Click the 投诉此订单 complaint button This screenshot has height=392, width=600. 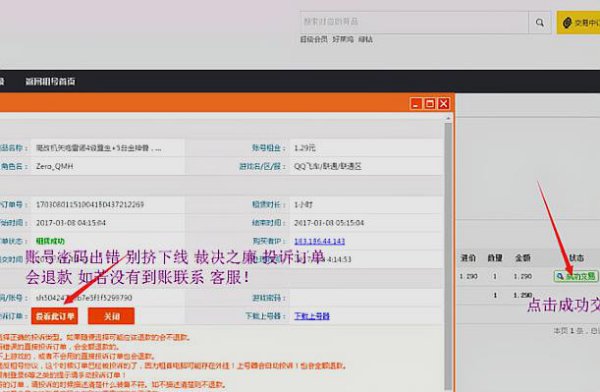click(x=55, y=316)
